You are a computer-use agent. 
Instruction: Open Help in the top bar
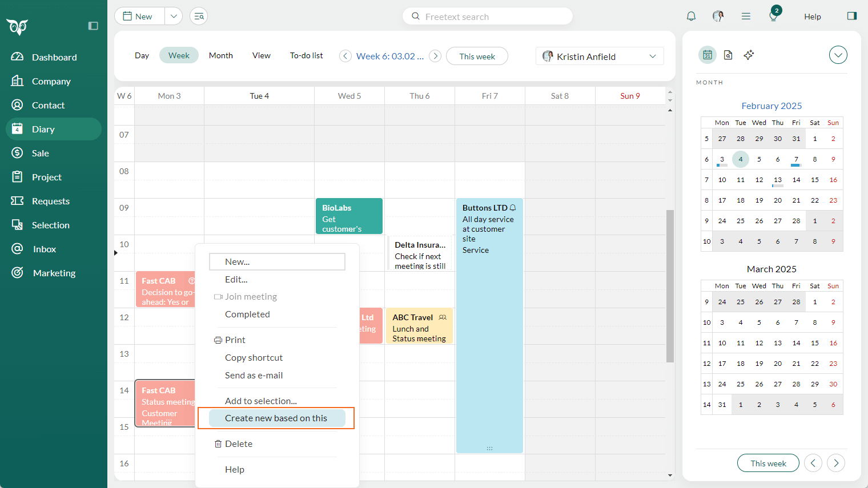[812, 17]
